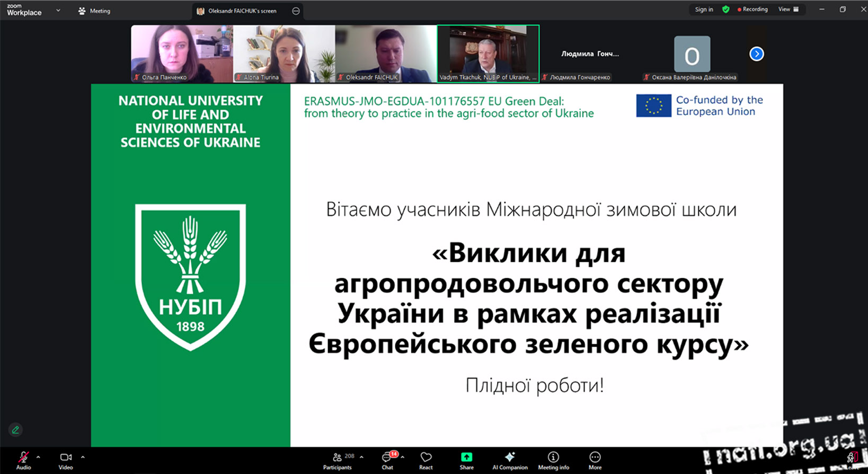Open the Participants panel

(338, 460)
